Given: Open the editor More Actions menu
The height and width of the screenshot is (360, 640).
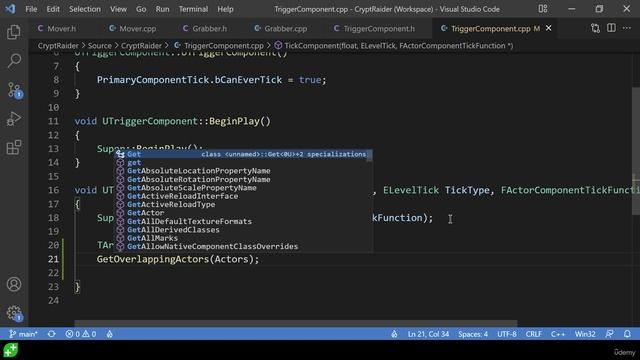Looking at the screenshot, I should point(627,28).
